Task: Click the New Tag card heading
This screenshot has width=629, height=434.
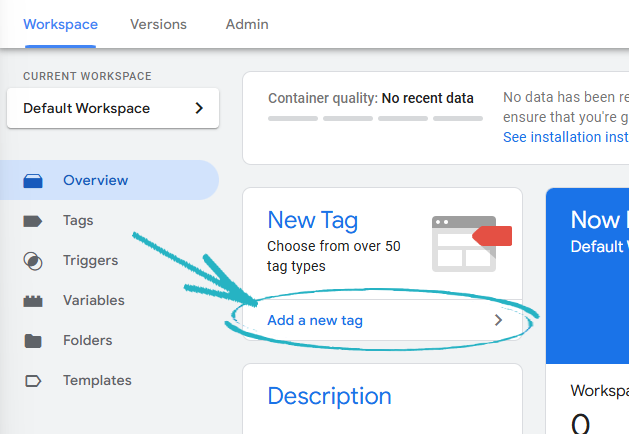Action: coord(313,220)
